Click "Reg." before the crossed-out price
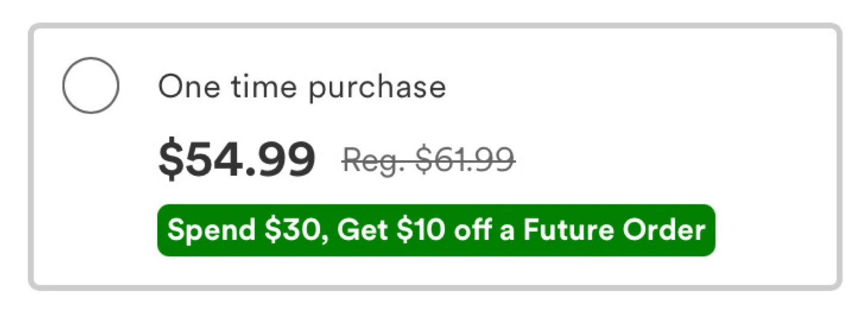This screenshot has height=317, width=868. coord(369,160)
